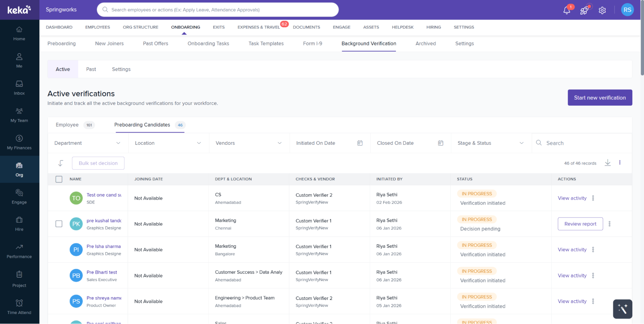644x324 pixels.
Task: Click the employee search bar at top
Action: pos(218,10)
